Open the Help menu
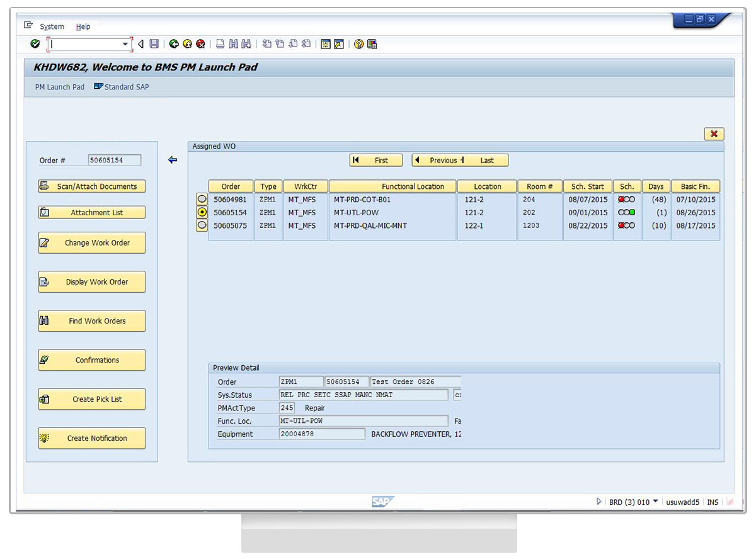 coord(83,26)
